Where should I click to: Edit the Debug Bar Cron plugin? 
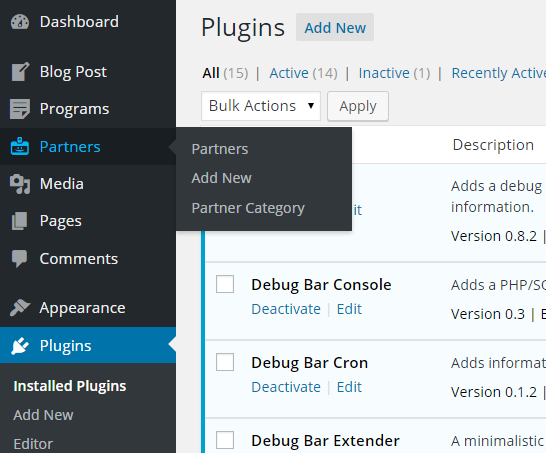coord(349,387)
